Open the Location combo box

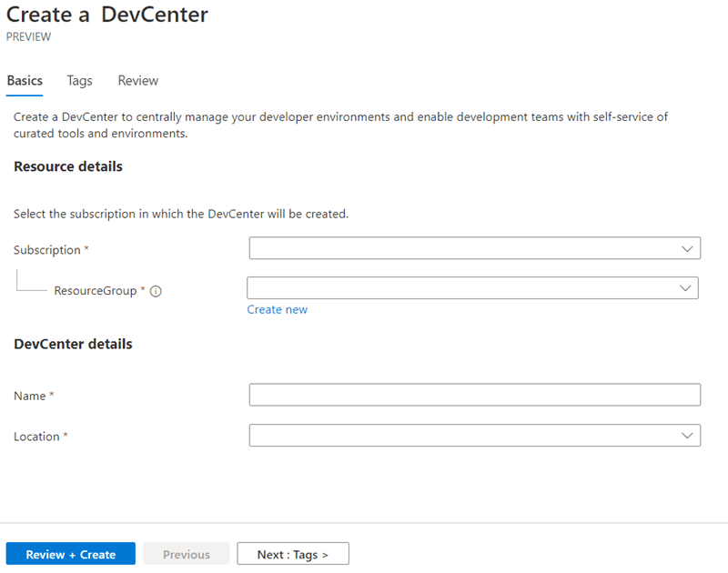click(474, 435)
